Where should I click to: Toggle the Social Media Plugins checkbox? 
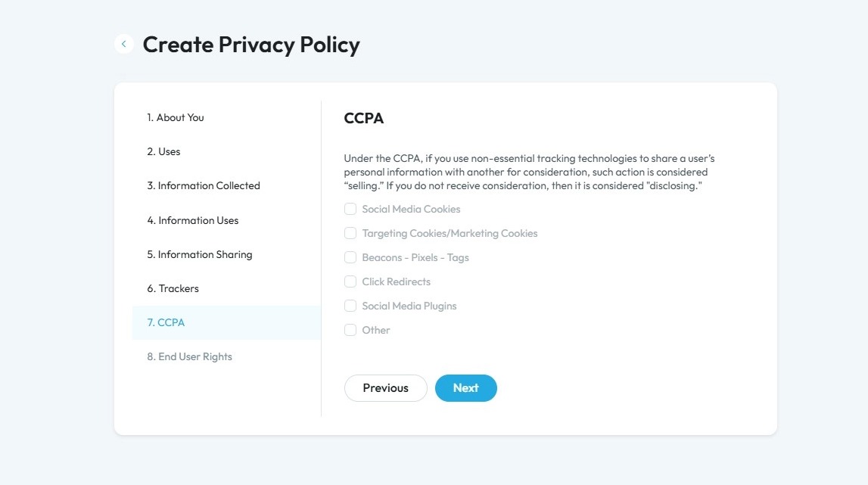[x=350, y=306]
